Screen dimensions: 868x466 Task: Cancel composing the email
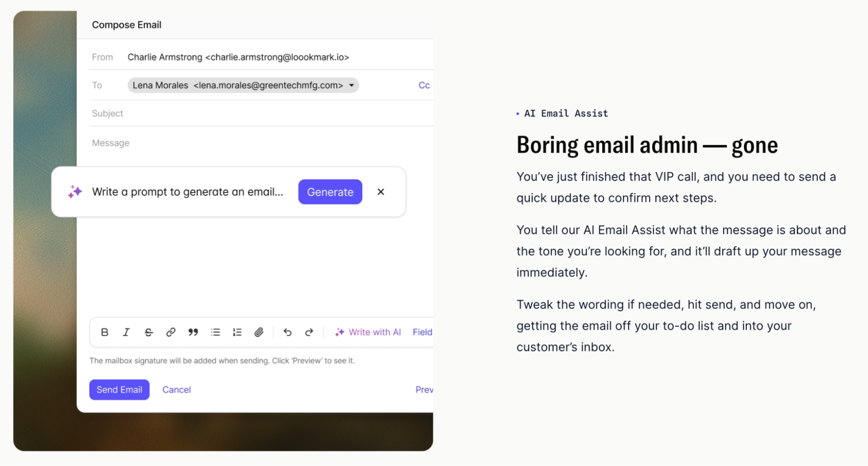pos(176,389)
